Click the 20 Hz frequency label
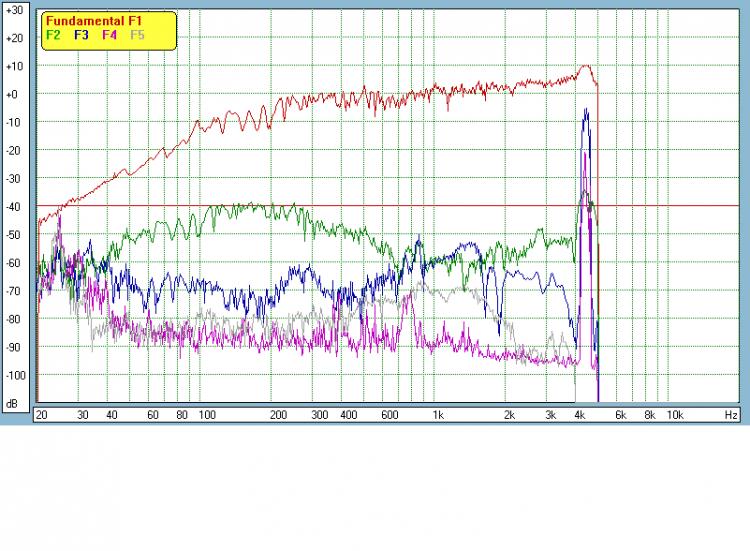The image size is (750, 551). [x=42, y=415]
